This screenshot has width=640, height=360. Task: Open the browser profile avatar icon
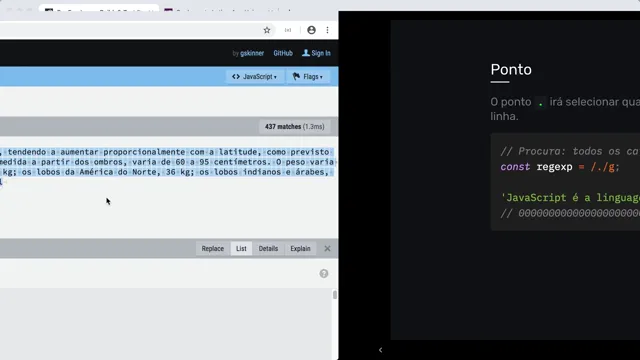(x=311, y=30)
